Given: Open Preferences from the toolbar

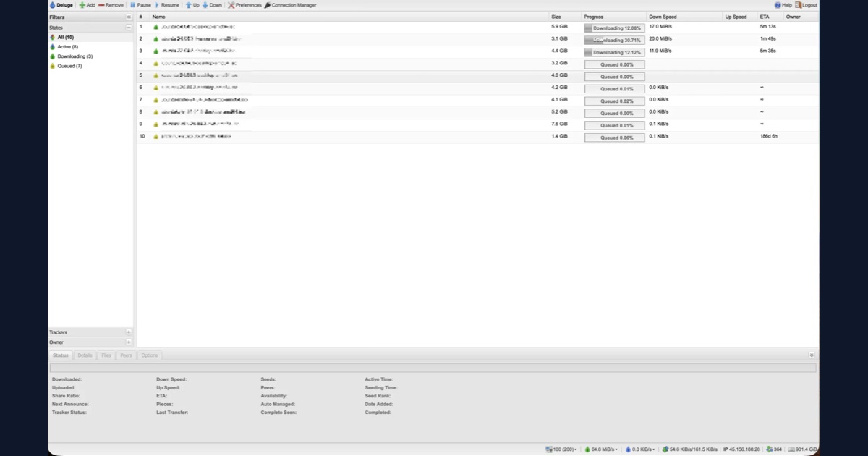Looking at the screenshot, I should 244,5.
